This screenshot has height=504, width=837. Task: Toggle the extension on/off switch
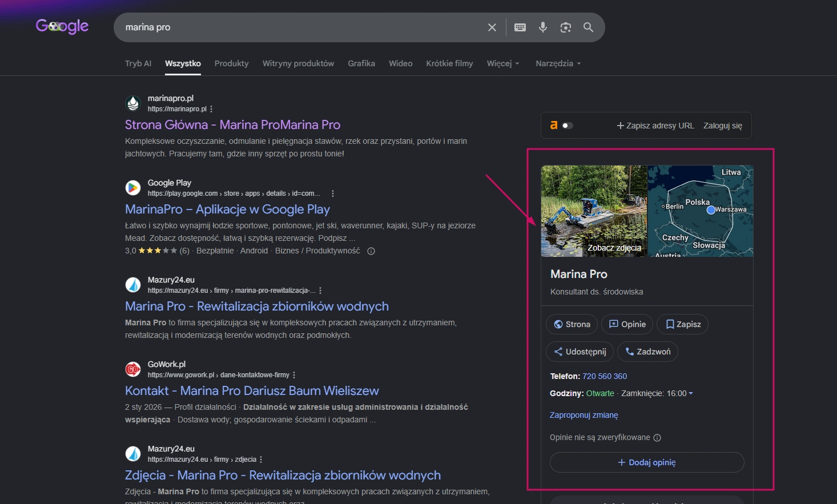pyautogui.click(x=568, y=126)
